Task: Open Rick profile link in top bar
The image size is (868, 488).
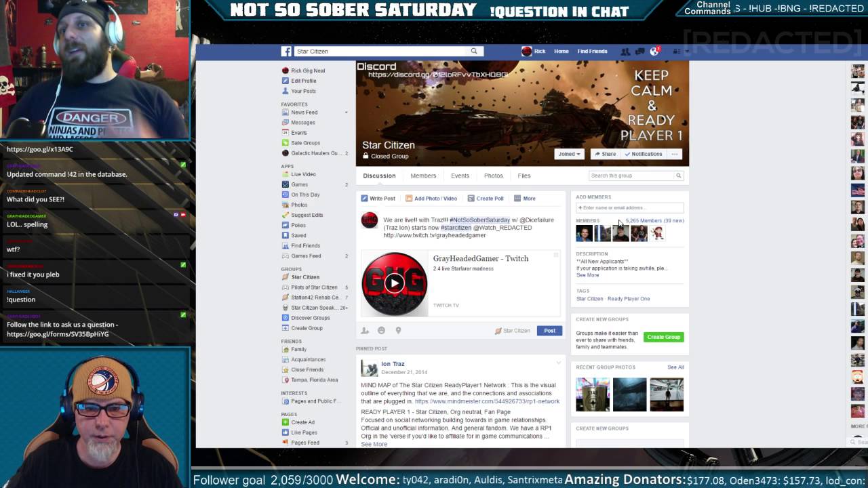Action: pyautogui.click(x=534, y=52)
